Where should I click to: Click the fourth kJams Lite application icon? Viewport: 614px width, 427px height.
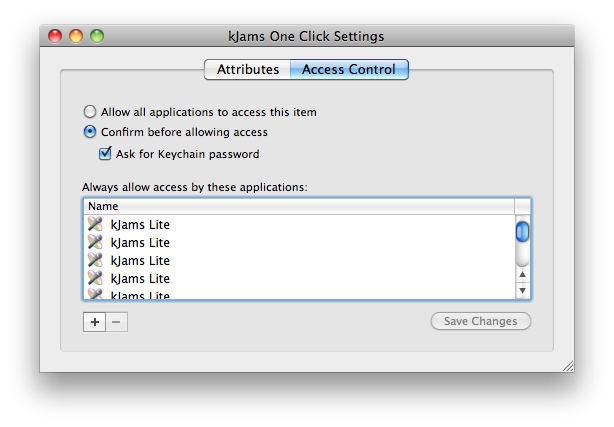95,279
